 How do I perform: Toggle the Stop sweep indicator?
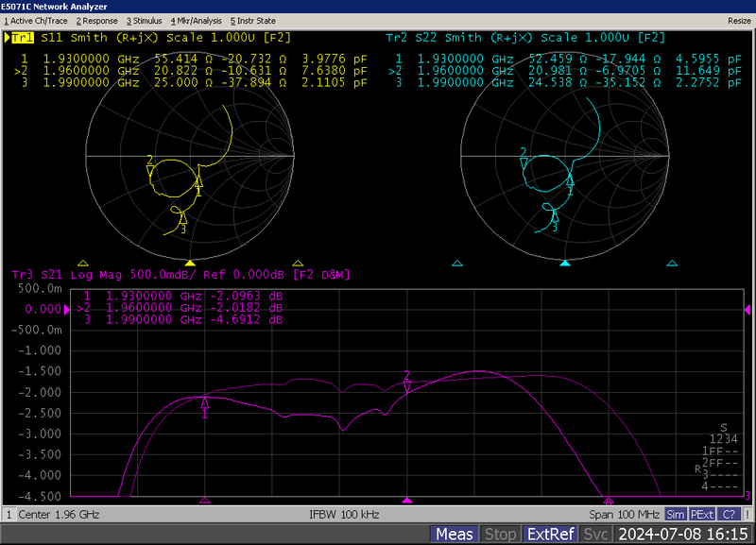(501, 534)
